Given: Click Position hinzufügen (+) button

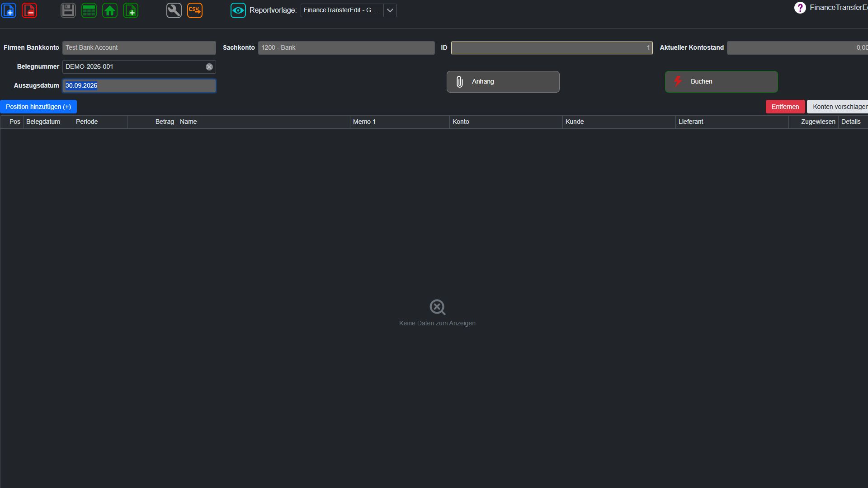Looking at the screenshot, I should click(38, 107).
